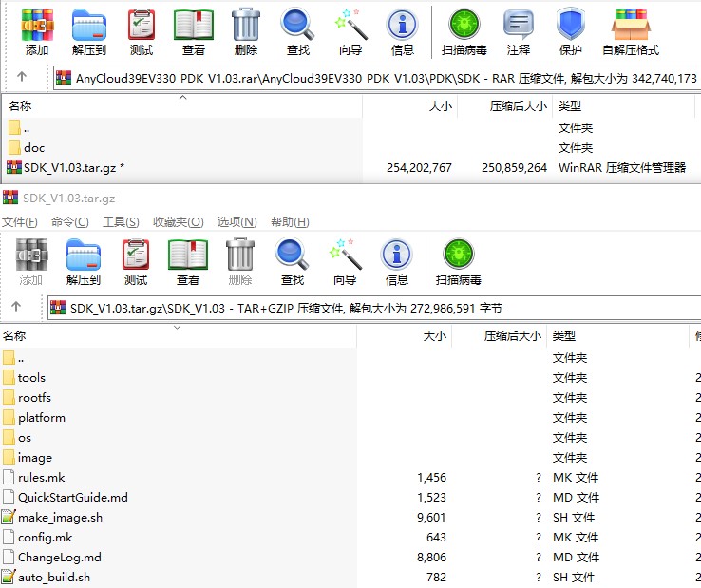Sort by 压缩后大小 column in upper window

[x=505, y=106]
